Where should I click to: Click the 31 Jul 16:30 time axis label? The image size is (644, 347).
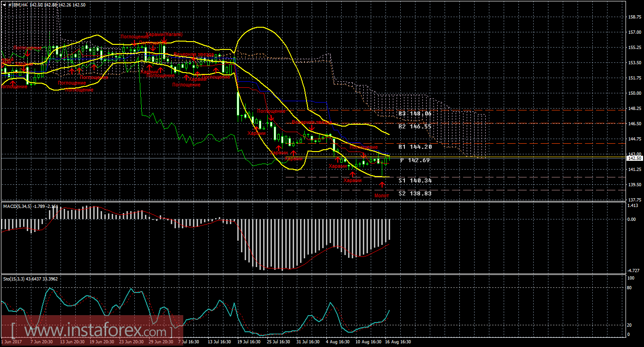click(x=308, y=342)
